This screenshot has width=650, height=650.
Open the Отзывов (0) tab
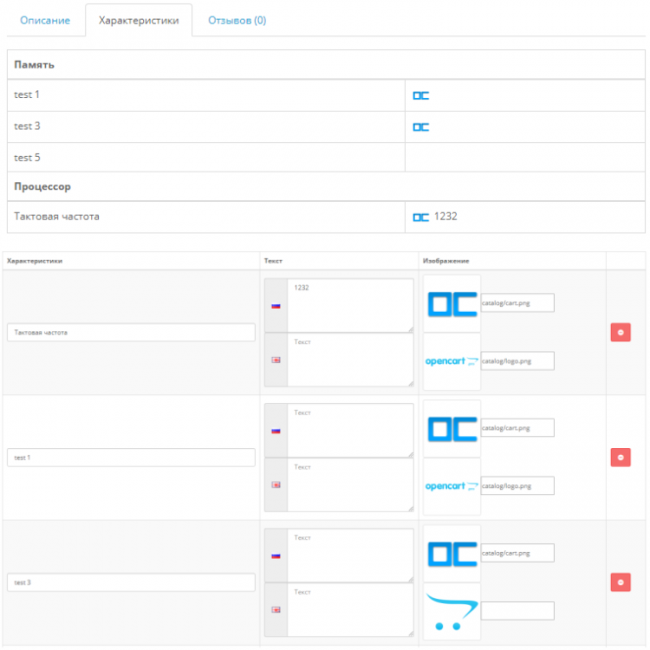click(237, 20)
